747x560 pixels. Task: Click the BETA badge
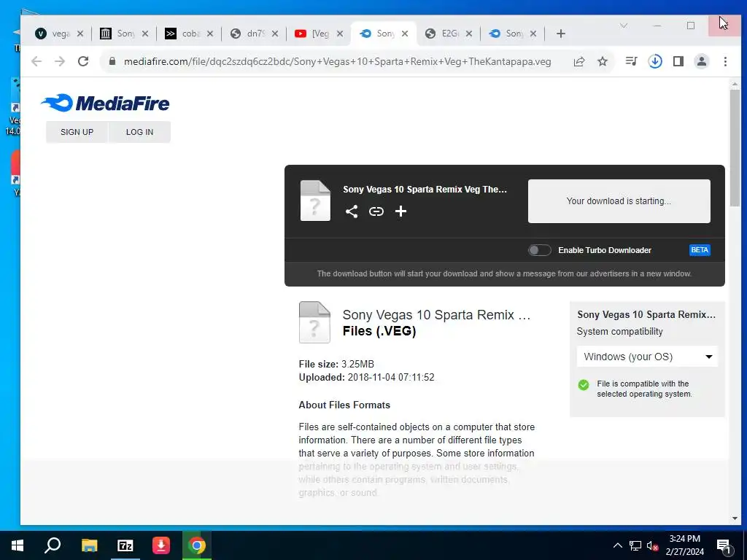(700, 250)
